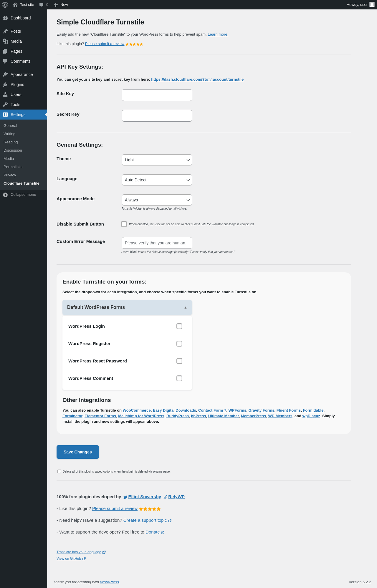Click the user avatar next to Howdy
The height and width of the screenshot is (588, 377).
click(372, 5)
